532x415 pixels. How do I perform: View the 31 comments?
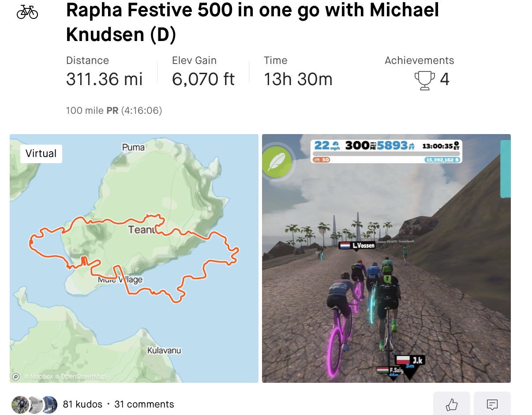pos(144,404)
